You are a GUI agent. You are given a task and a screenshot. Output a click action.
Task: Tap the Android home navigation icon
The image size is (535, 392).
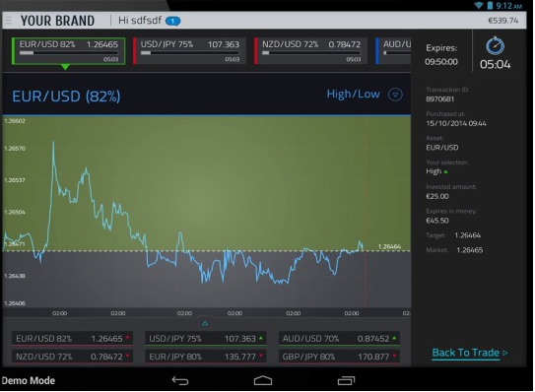(x=263, y=380)
